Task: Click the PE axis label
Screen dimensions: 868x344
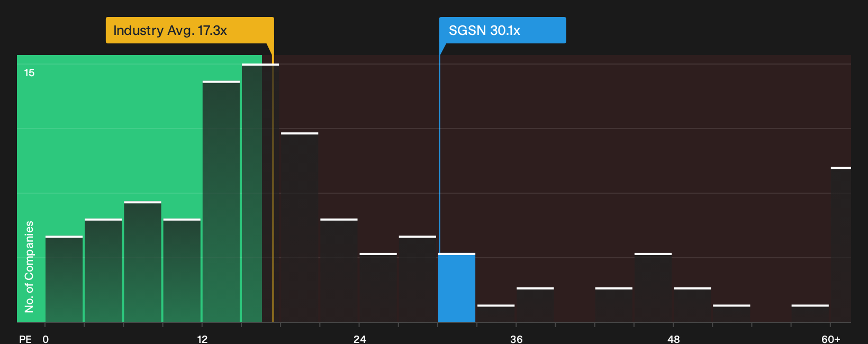Action: (25, 339)
